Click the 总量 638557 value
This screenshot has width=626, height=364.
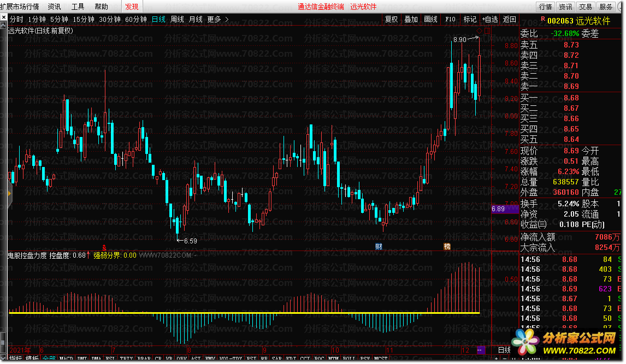(x=566, y=182)
